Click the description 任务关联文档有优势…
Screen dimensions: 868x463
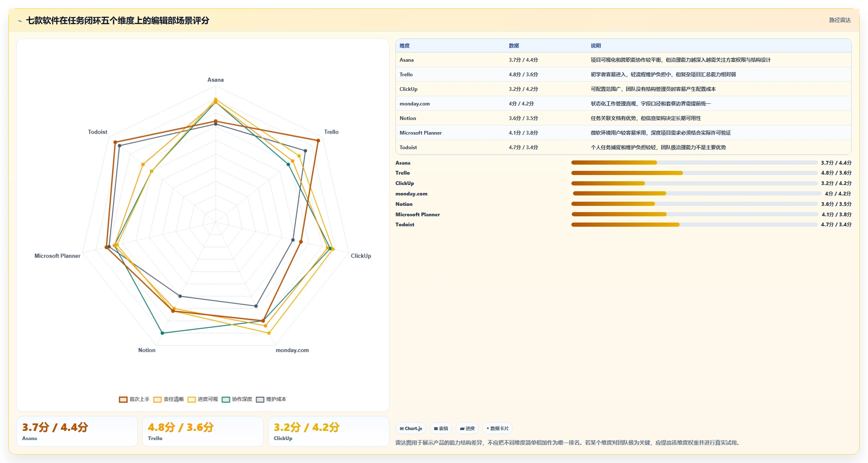coord(645,118)
